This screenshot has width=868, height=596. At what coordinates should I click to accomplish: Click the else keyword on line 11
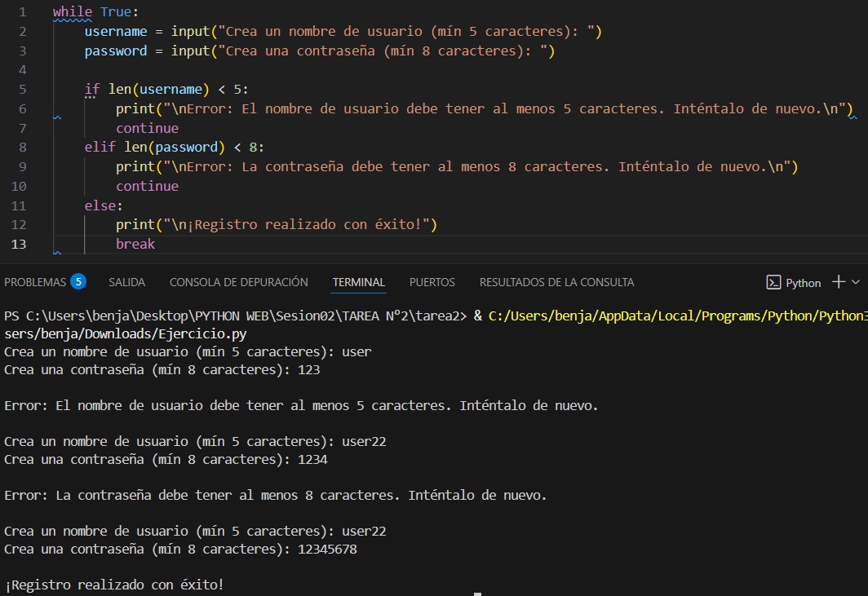(100, 205)
